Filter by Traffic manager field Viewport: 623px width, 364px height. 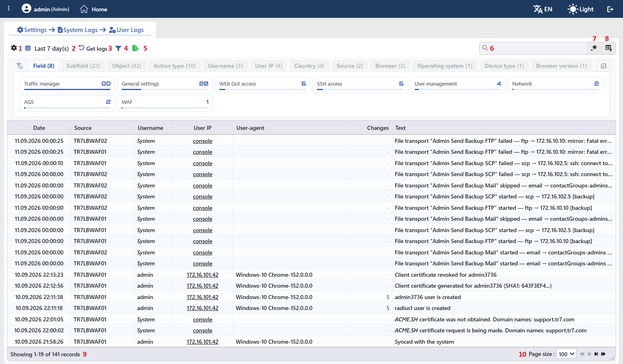(67, 85)
